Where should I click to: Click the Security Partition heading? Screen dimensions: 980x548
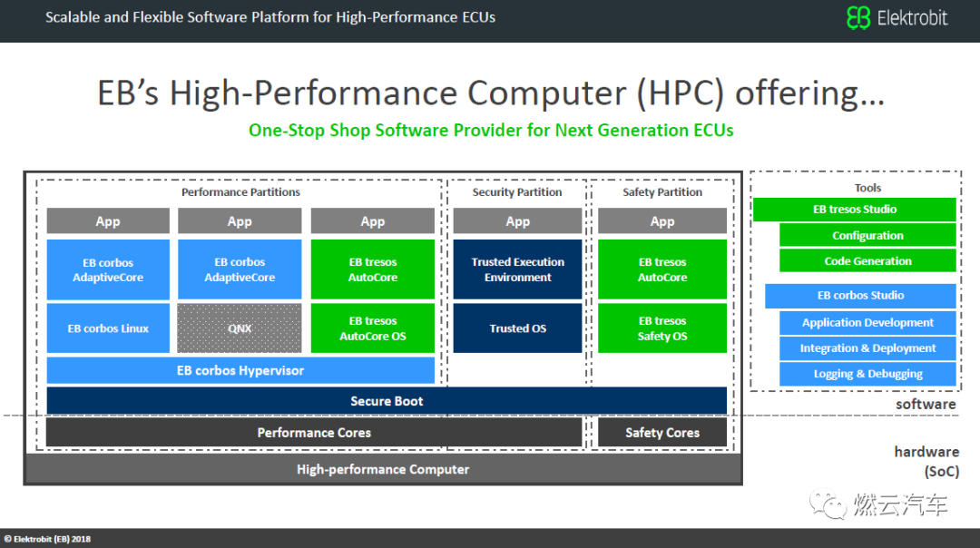pyautogui.click(x=517, y=192)
